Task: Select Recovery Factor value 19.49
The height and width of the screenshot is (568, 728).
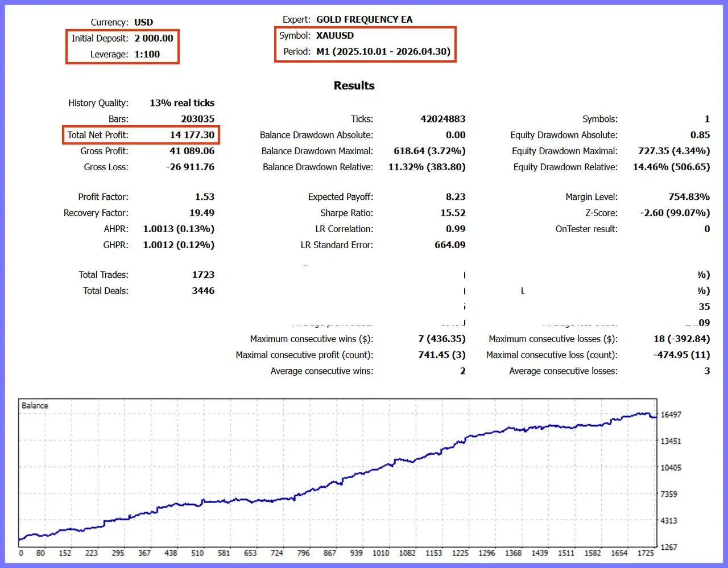Action: click(202, 213)
